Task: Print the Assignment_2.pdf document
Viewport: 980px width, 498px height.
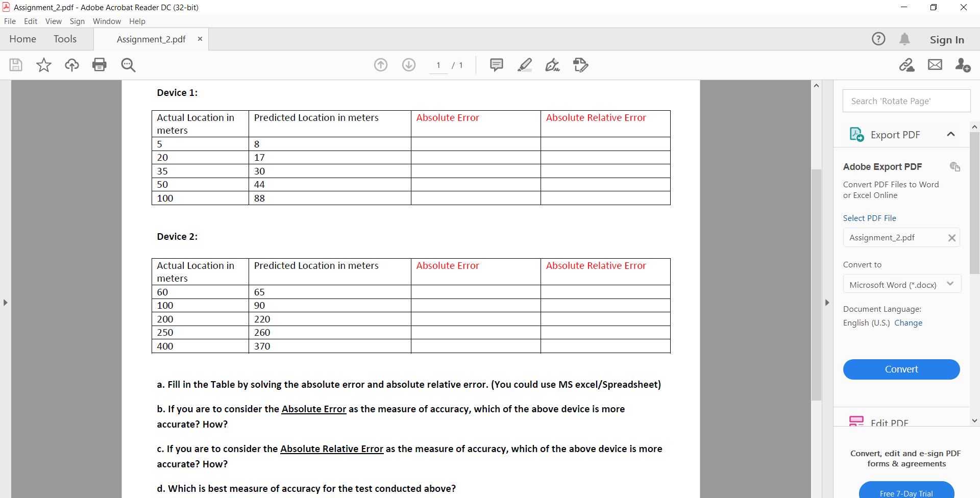Action: point(100,65)
